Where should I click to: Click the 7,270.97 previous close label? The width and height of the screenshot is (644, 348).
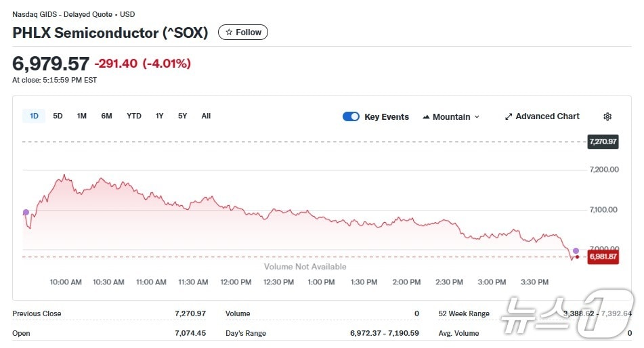(x=602, y=142)
